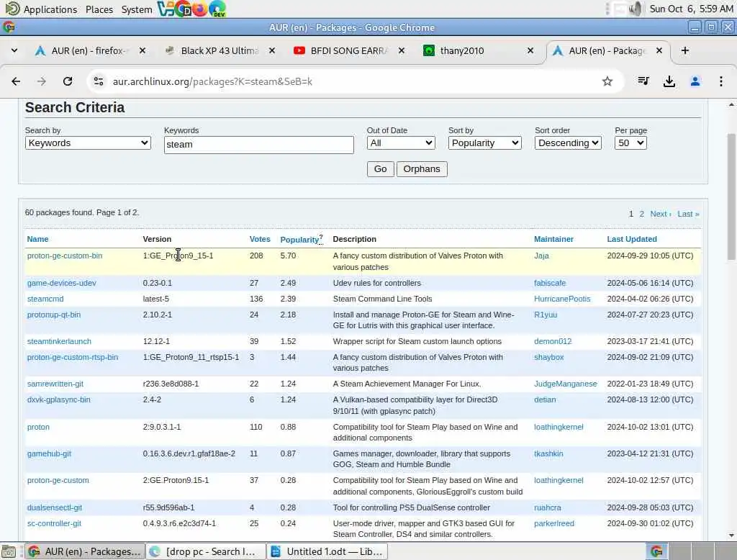The height and width of the screenshot is (560, 737).
Task: Click the address bar URL
Action: [212, 81]
